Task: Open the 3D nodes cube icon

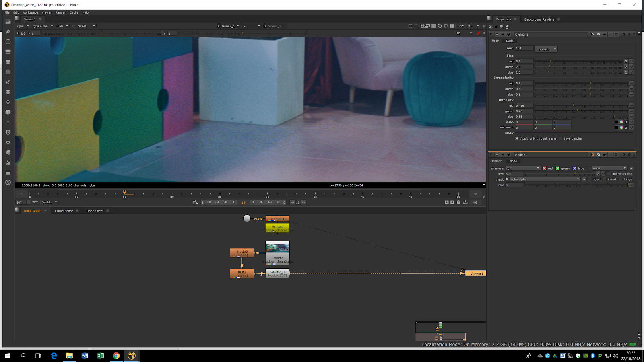Action: (x=8, y=112)
